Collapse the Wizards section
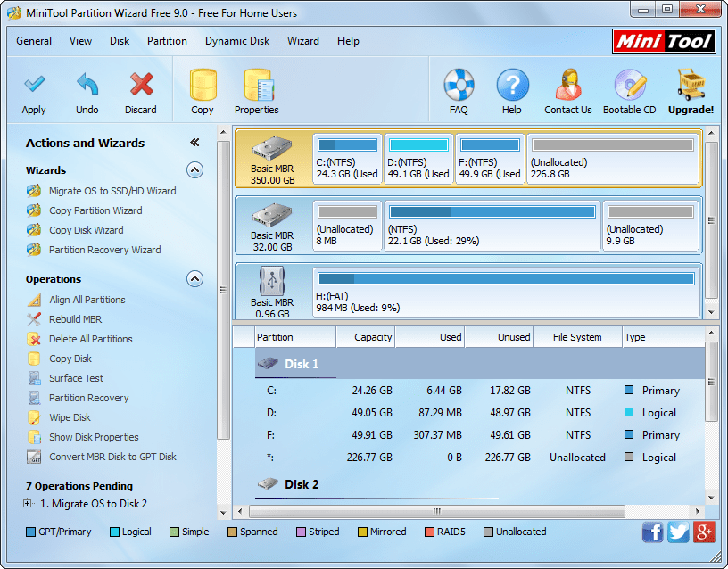This screenshot has height=569, width=728. (194, 170)
